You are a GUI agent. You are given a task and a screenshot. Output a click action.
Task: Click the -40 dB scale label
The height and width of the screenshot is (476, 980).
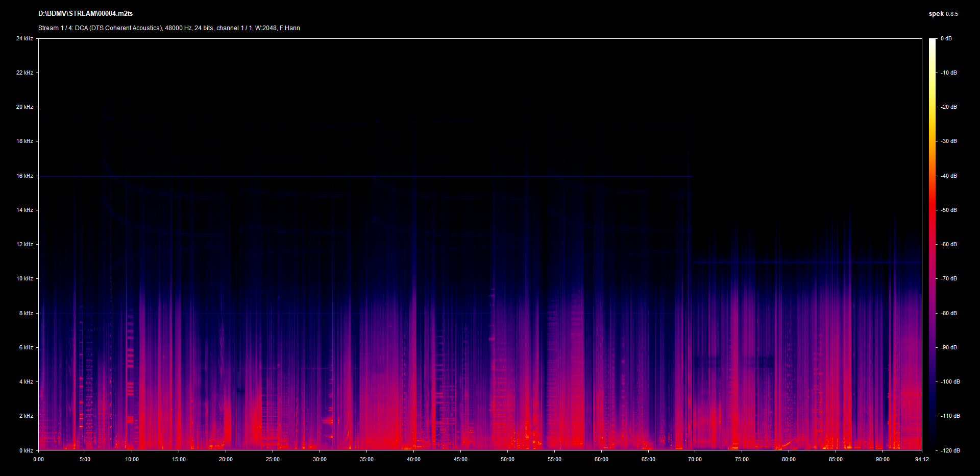pos(948,176)
